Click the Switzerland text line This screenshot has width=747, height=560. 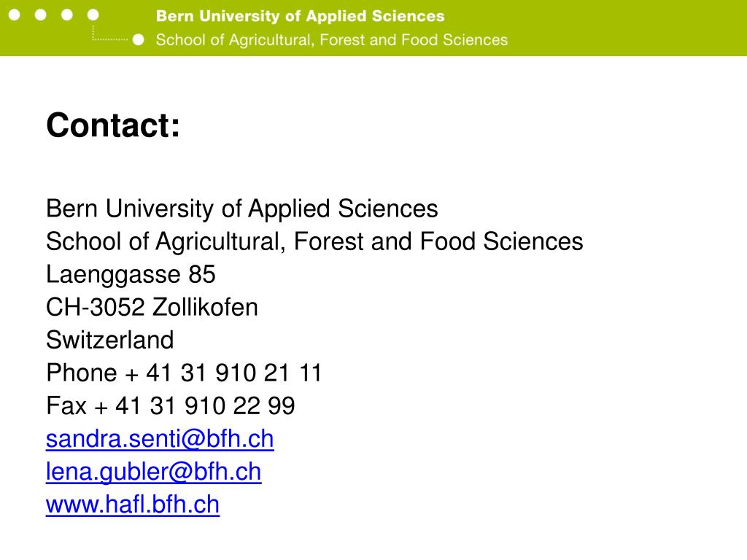tap(109, 340)
